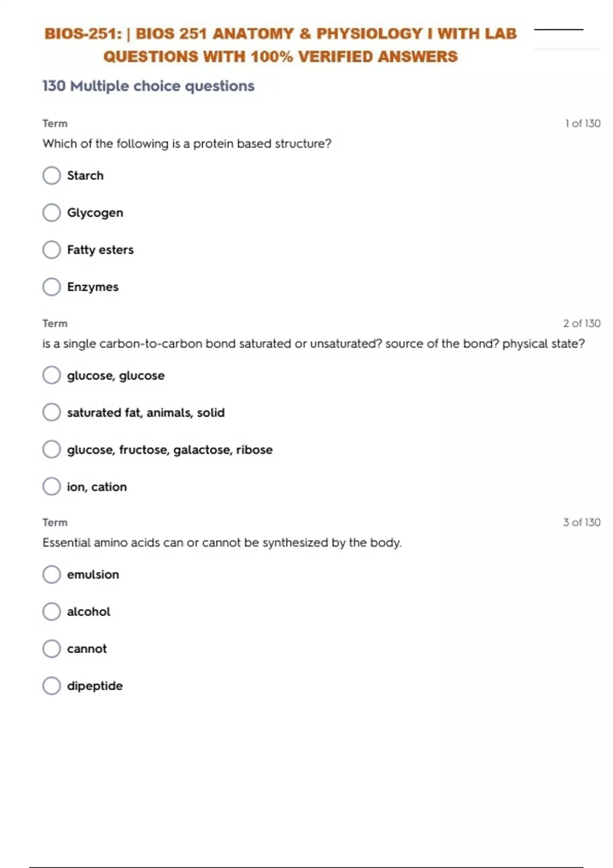Click the essential amino acids question text
The height and width of the screenshot is (868, 613).
coord(222,543)
